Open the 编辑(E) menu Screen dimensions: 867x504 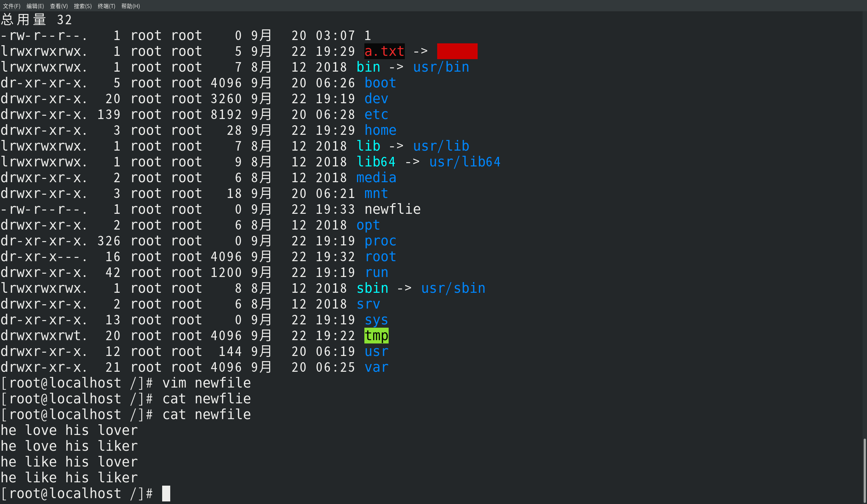point(35,6)
